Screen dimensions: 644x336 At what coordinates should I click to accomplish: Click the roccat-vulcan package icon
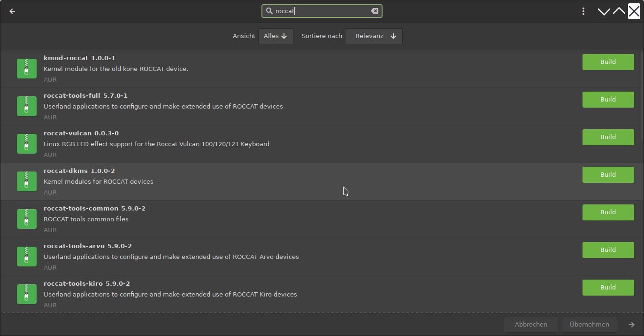tap(27, 144)
